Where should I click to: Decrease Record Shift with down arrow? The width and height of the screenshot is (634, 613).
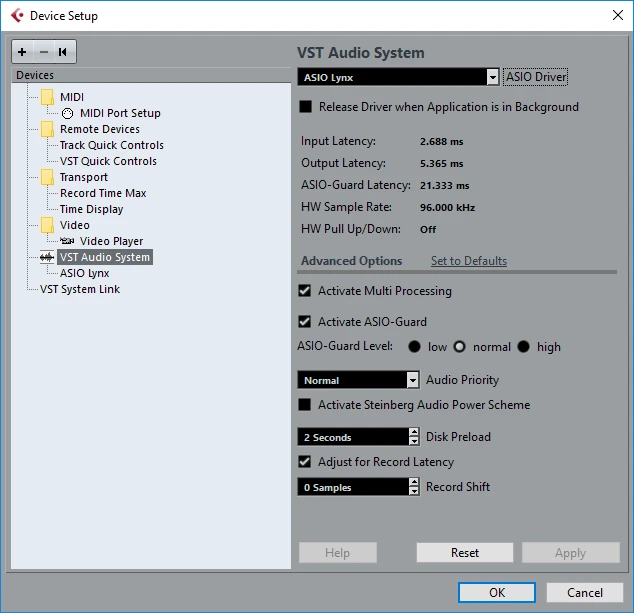tap(413, 491)
